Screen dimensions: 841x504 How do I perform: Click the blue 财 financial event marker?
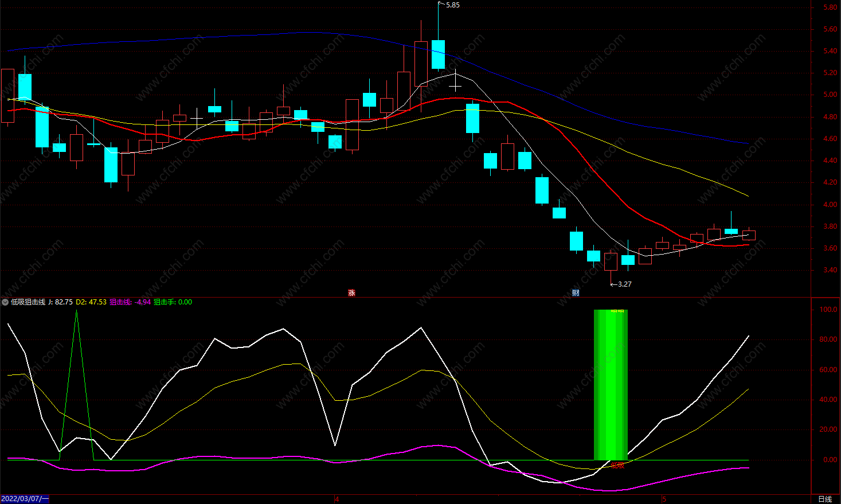(576, 293)
